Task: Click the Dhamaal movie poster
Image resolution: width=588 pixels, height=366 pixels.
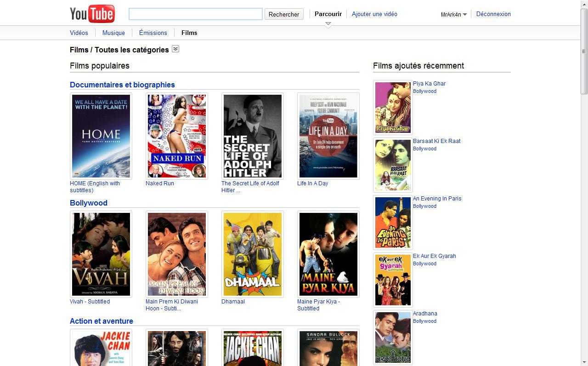Action: pyautogui.click(x=253, y=254)
